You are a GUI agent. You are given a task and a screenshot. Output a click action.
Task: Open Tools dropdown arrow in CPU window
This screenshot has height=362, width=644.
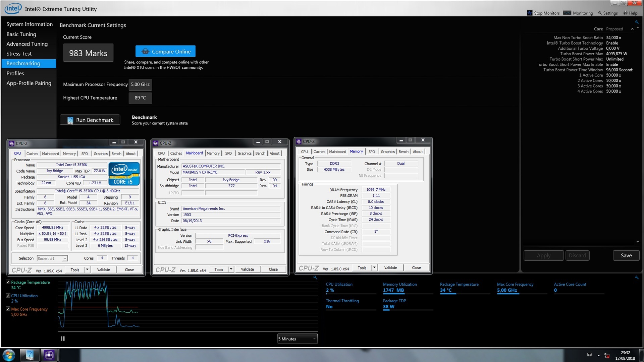[x=87, y=269]
